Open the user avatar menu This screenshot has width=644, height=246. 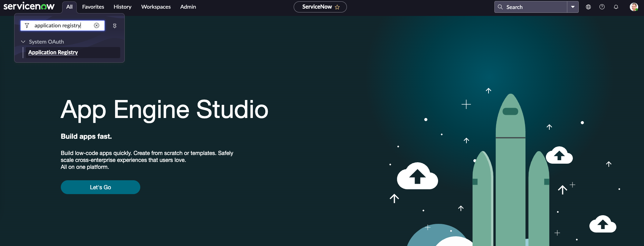tap(634, 7)
